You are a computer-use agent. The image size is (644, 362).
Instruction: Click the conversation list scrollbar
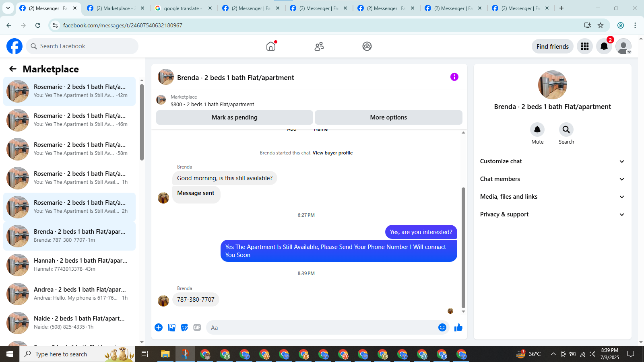point(142,122)
